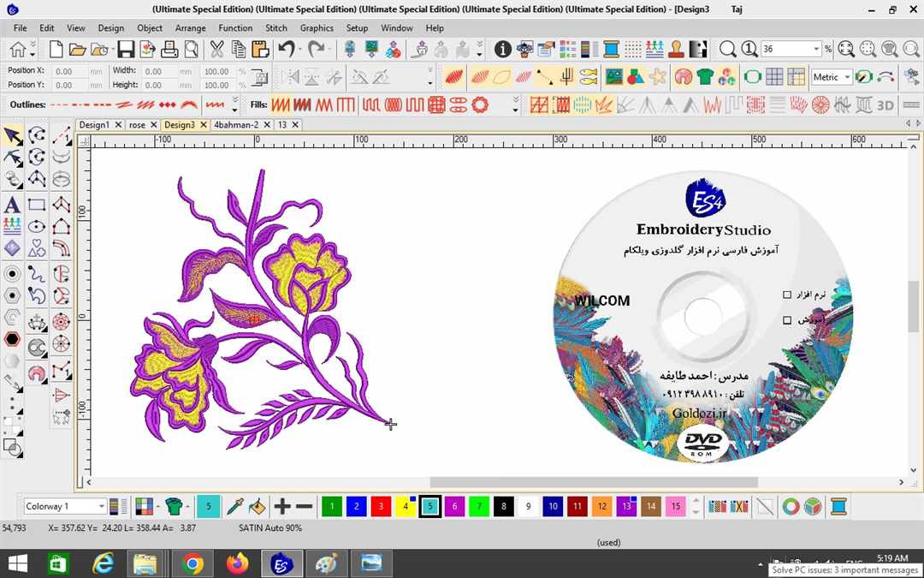The width and height of the screenshot is (924, 578).
Task: Cut selection with the scissors icon
Action: click(x=216, y=49)
